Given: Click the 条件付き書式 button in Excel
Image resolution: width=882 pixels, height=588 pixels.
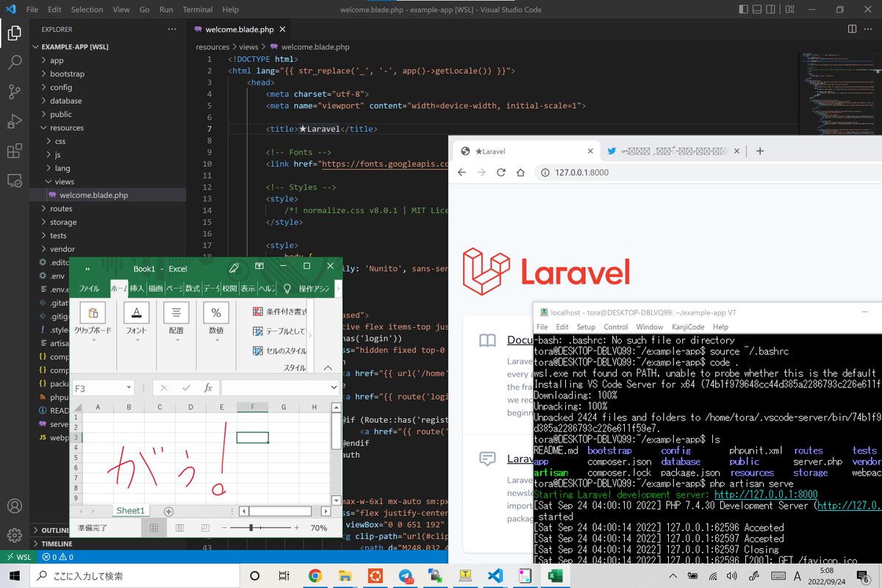Looking at the screenshot, I should (x=279, y=311).
